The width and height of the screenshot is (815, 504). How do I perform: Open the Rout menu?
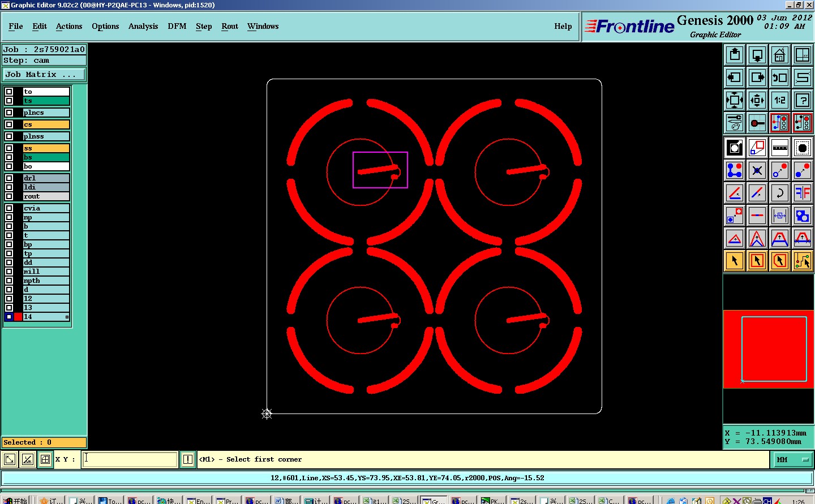pos(230,26)
